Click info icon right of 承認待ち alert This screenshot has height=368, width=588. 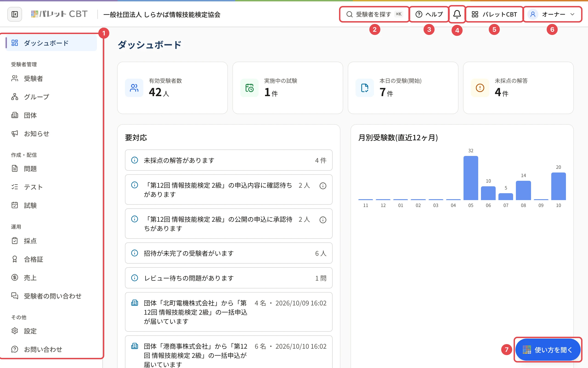click(323, 220)
